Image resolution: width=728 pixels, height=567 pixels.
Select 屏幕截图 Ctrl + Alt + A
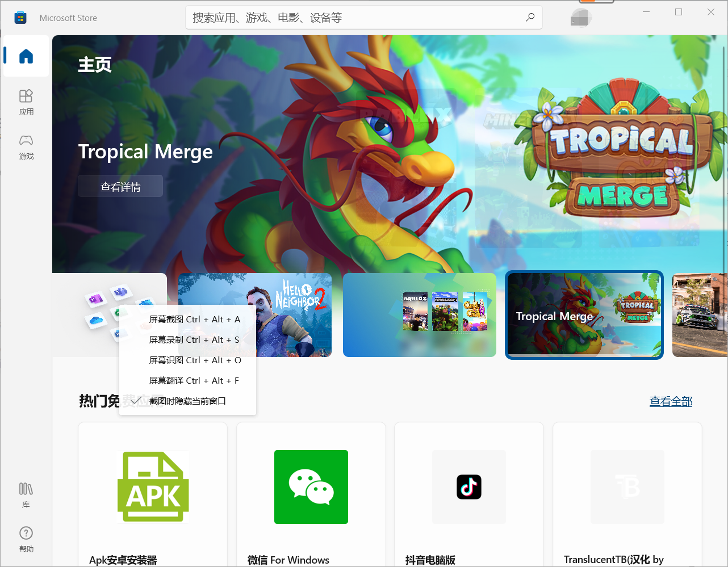188,319
